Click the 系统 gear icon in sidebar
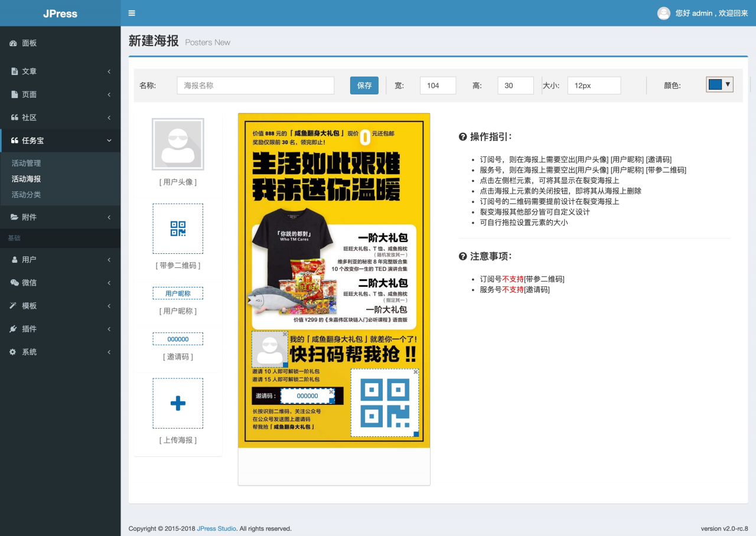The width and height of the screenshot is (756, 536). 14,352
